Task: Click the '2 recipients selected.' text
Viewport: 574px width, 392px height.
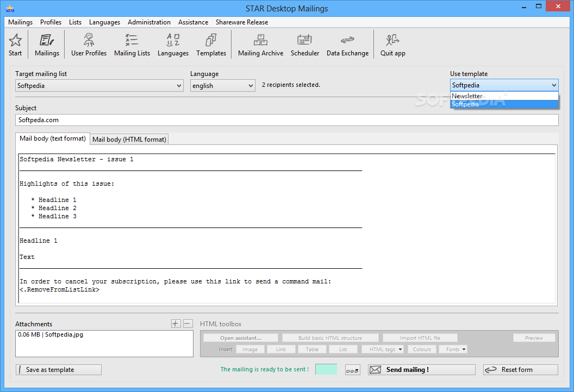Action: 291,85
